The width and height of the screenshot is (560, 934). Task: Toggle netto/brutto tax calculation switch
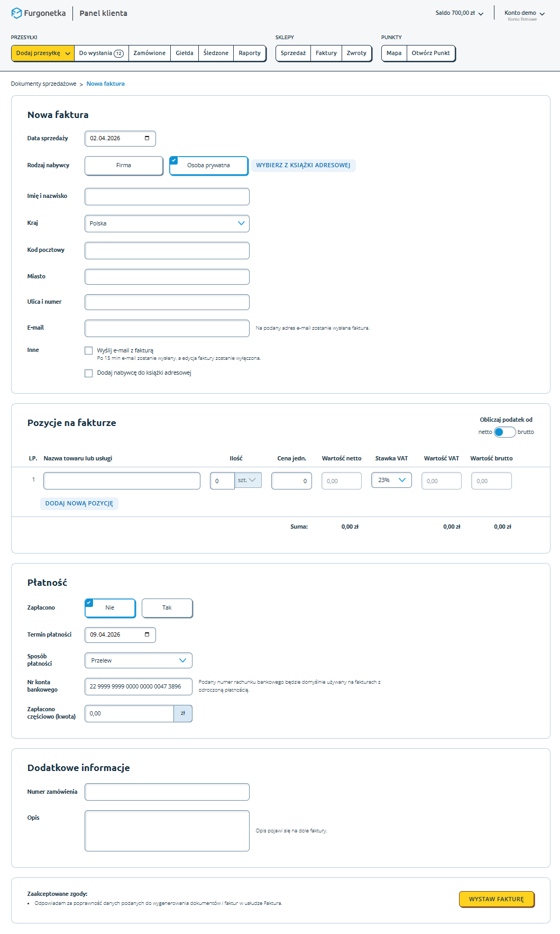[504, 432]
